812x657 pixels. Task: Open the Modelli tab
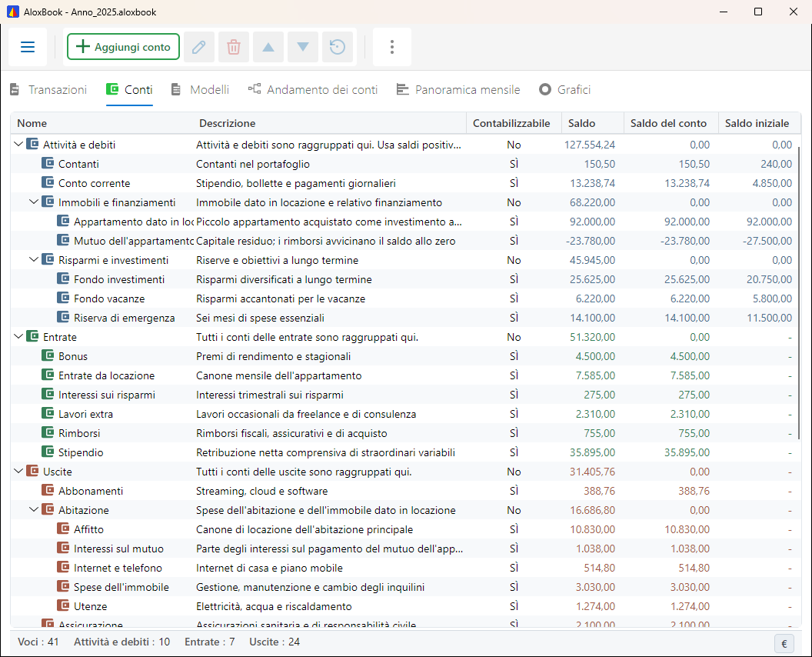tap(200, 90)
